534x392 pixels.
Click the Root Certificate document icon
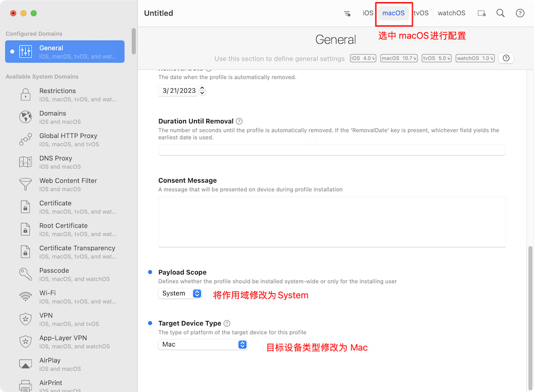click(26, 229)
